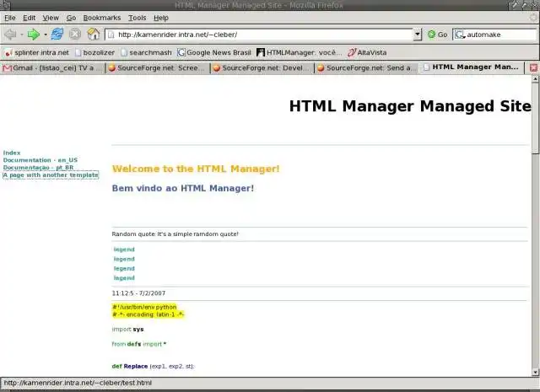Open the Tools menu
This screenshot has width=540, height=392.
pyautogui.click(x=137, y=18)
